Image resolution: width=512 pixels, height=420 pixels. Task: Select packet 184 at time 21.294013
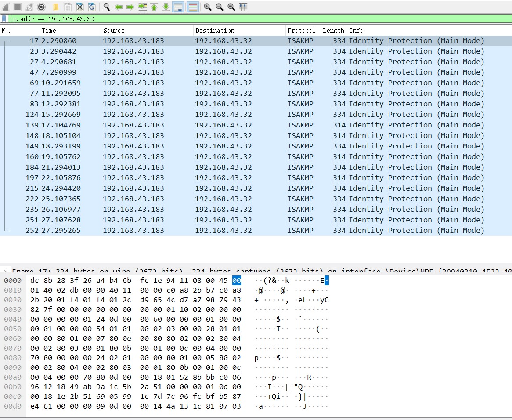click(256, 167)
